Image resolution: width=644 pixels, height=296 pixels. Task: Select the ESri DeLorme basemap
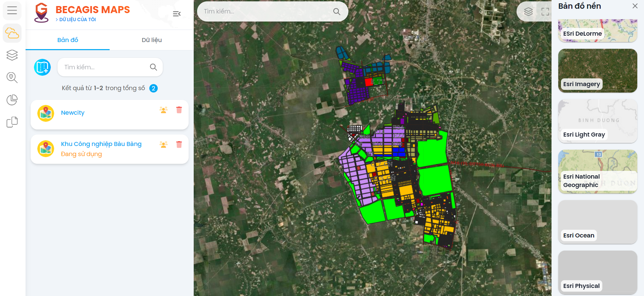coord(598,31)
